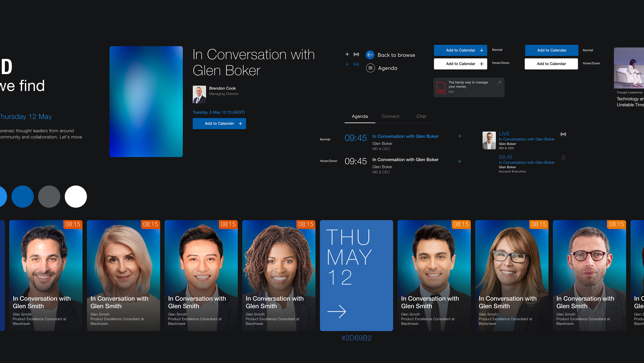Switch to the Connect tab
This screenshot has width=644, height=363.
point(390,116)
